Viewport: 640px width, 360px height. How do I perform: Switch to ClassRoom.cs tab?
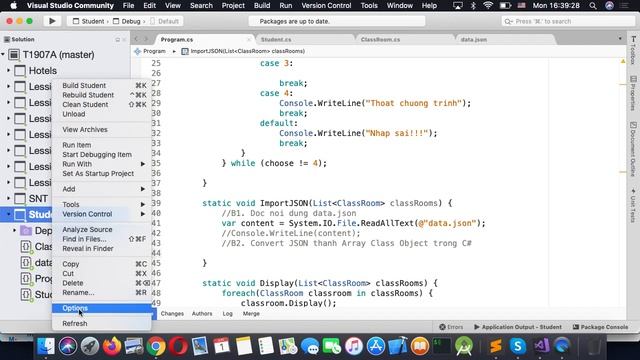380,40
